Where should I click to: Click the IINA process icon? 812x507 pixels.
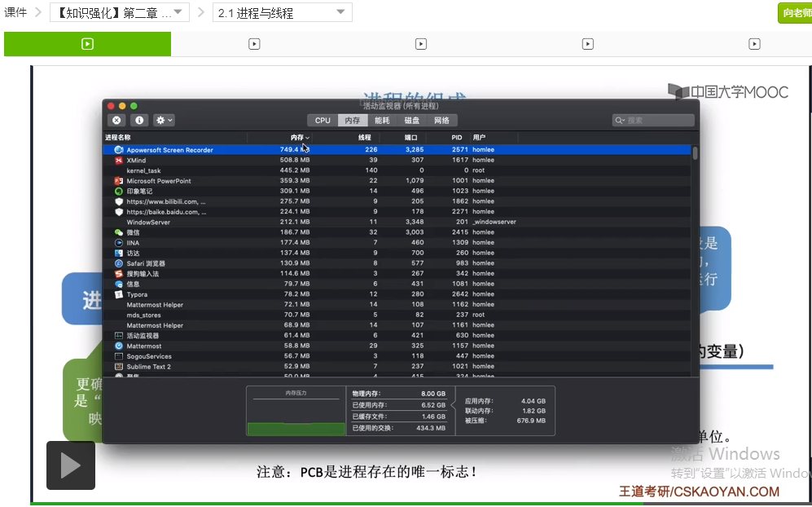click(x=119, y=243)
